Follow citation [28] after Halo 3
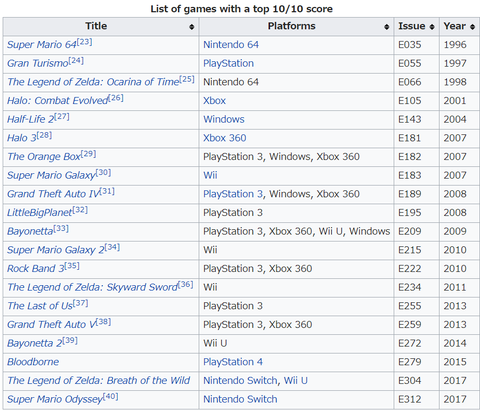Screen dimensions: 480x410 (44, 135)
